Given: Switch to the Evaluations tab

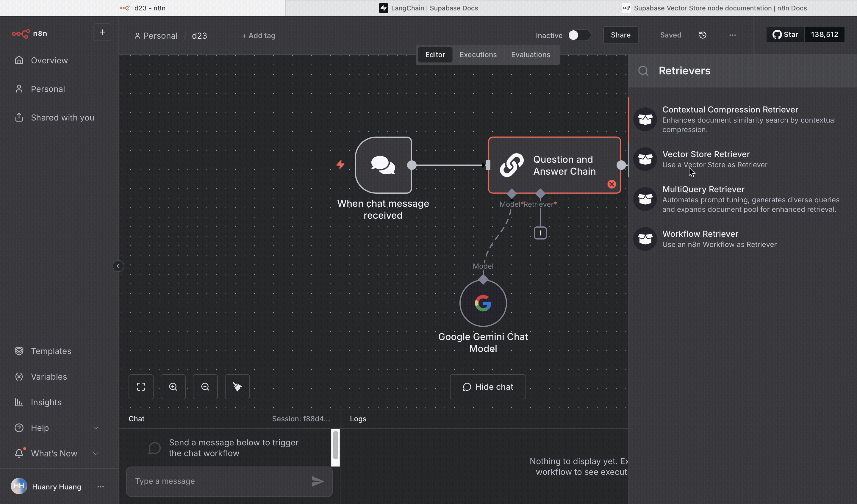Looking at the screenshot, I should coord(531,54).
